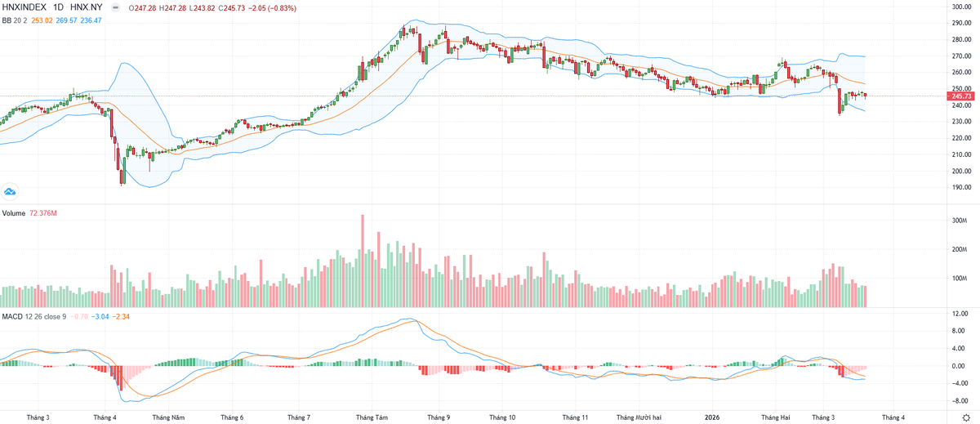
Task: Select the BB 20 2 indicator legend
Action: coord(15,20)
